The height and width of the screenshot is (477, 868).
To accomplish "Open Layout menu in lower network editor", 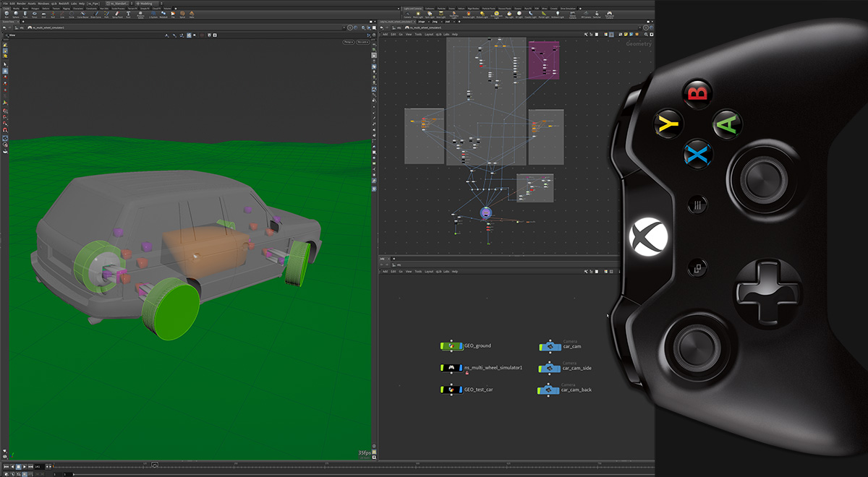I will point(429,272).
